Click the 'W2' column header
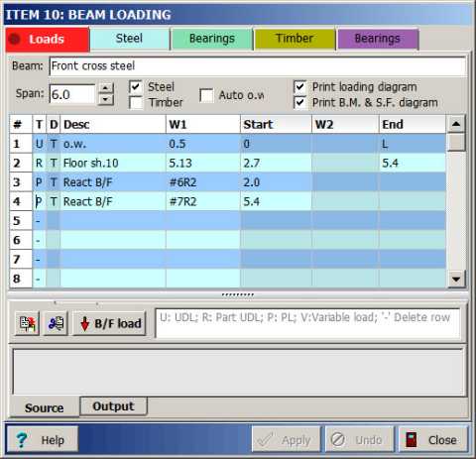Screen dimensions: 476x459 click(345, 124)
